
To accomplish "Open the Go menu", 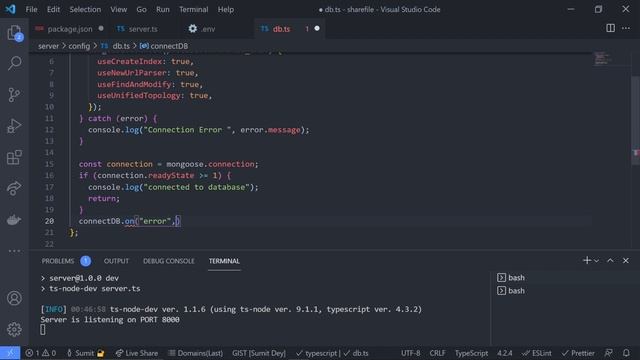I will tap(141, 9).
